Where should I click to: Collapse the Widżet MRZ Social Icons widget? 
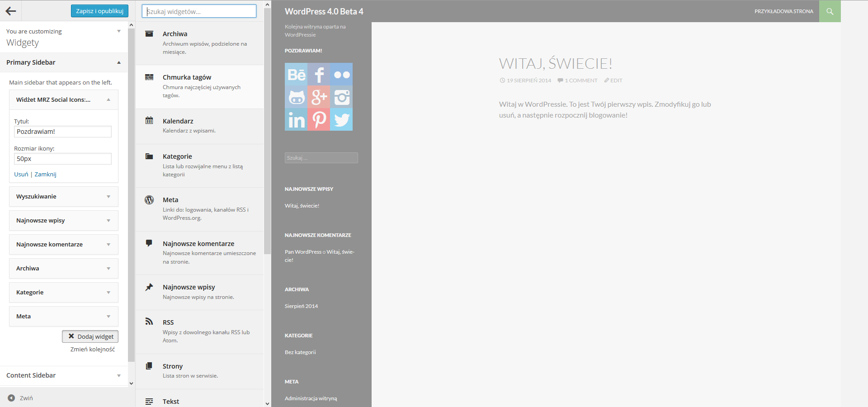pos(108,99)
